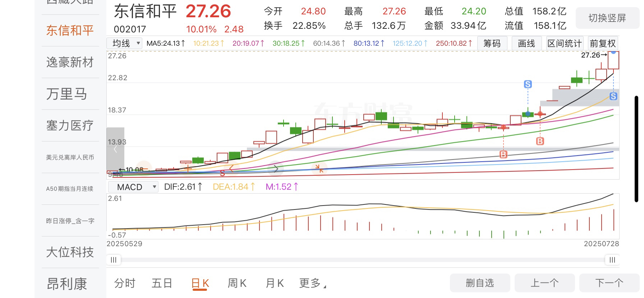644x298 pixels.
Task: Select the 日K tab
Action: click(200, 283)
